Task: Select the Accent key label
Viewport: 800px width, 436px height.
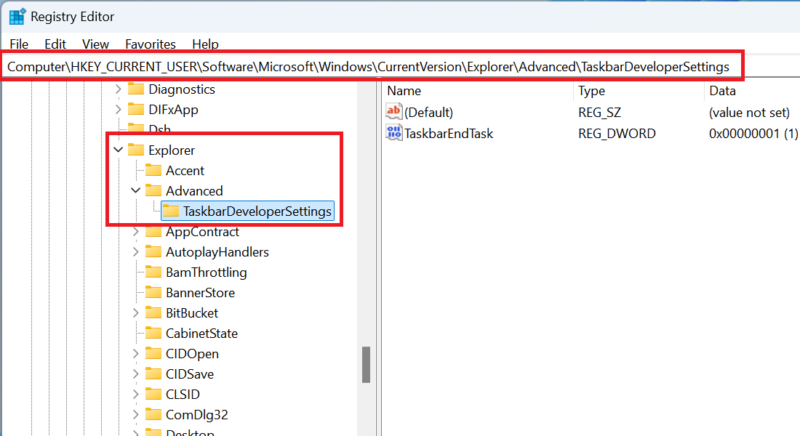Action: [x=185, y=170]
